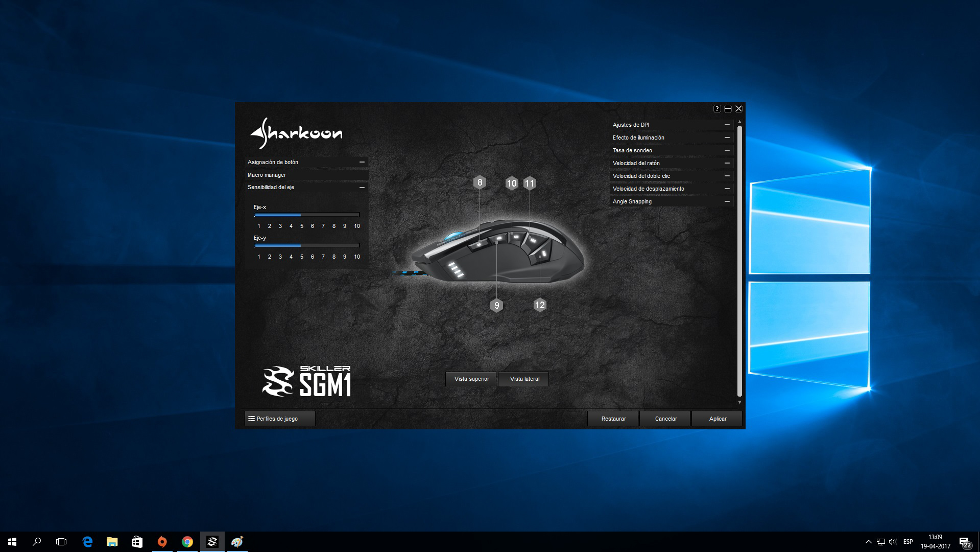
Task: Open Task View in taskbar
Action: coord(61,542)
